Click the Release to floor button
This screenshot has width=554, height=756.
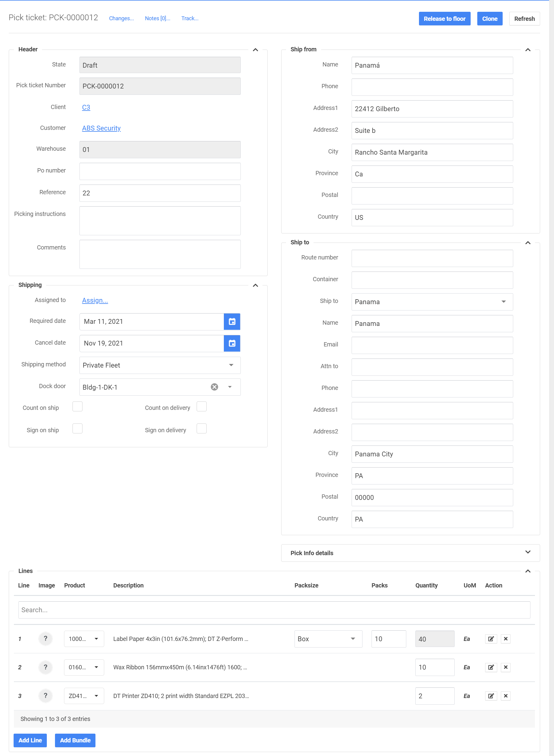click(444, 19)
